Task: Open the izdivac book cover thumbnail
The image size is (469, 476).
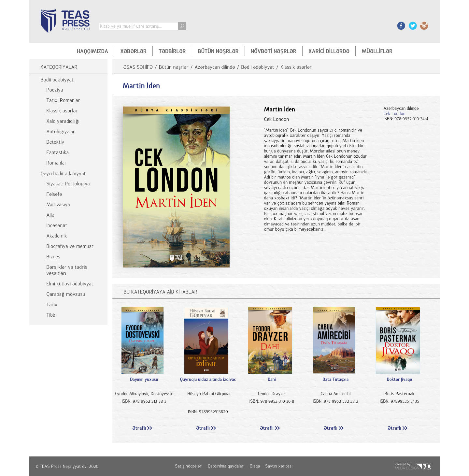Action: click(206, 340)
